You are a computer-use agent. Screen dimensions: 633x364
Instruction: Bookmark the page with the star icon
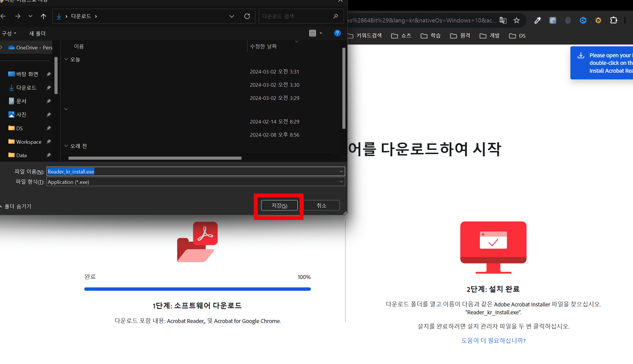517,20
